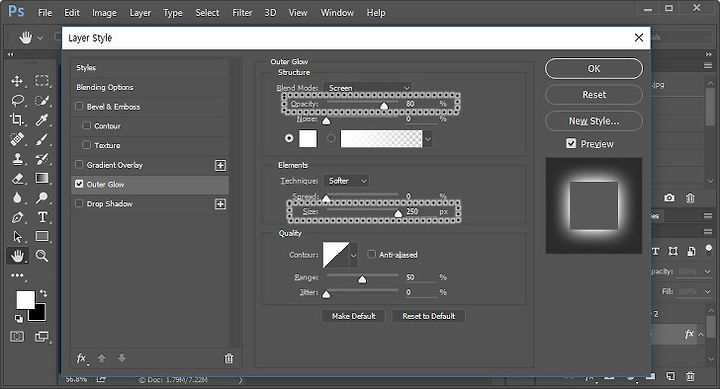Confirm layer style with OK button
This screenshot has height=389, width=720.
tap(594, 68)
